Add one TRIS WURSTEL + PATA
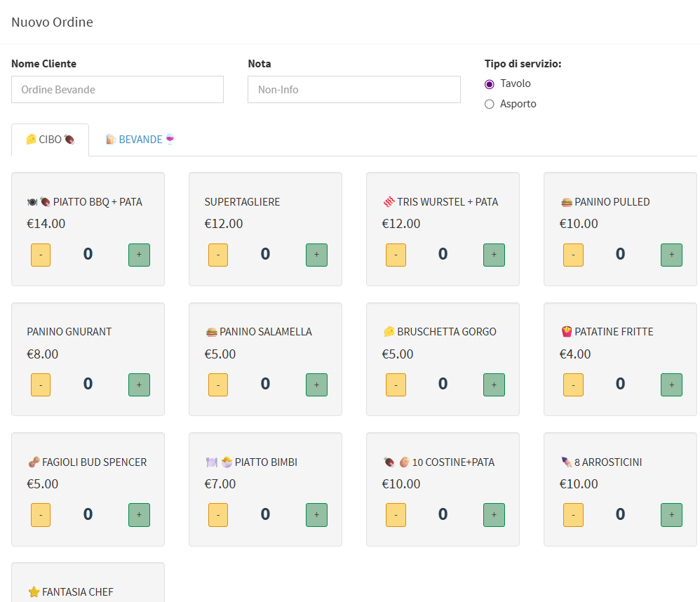Image resolution: width=700 pixels, height=602 pixels. coord(494,255)
